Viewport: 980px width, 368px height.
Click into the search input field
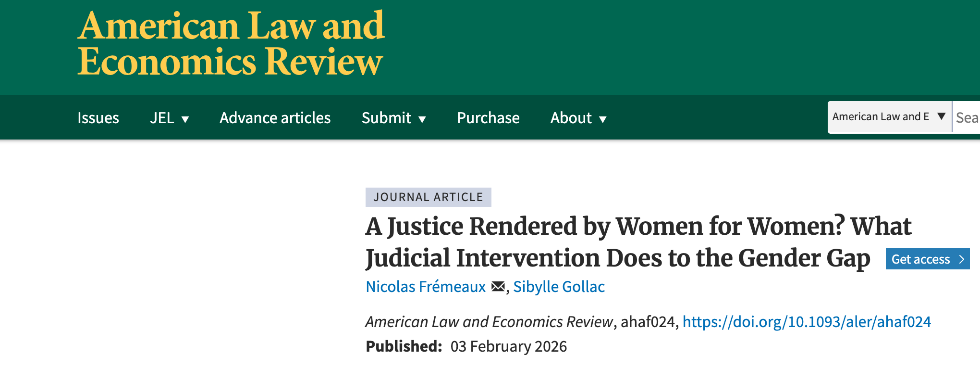[967, 117]
